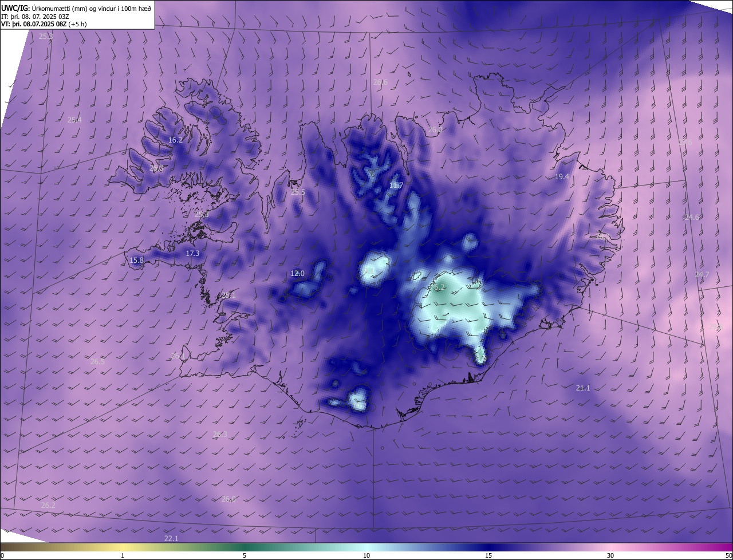Click the yellow band of the colour scale
Screen dimensions: 733x560
point(123,547)
